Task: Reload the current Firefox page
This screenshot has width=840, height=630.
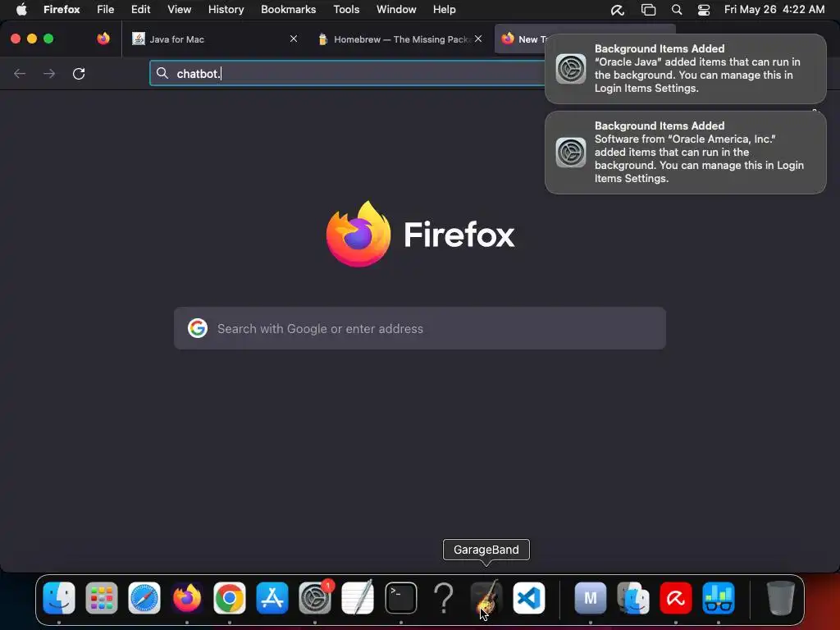Action: pos(79,73)
